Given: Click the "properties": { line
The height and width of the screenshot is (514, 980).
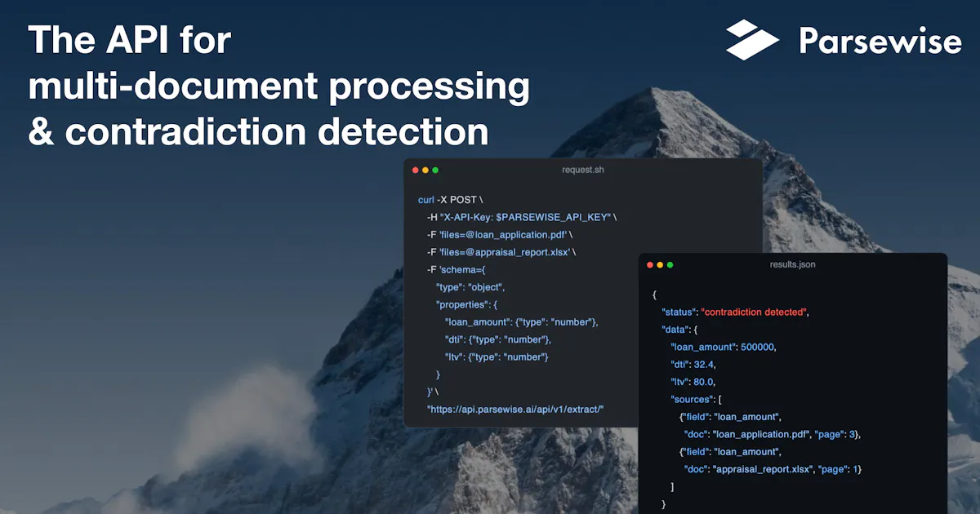Looking at the screenshot, I should click(x=468, y=304).
